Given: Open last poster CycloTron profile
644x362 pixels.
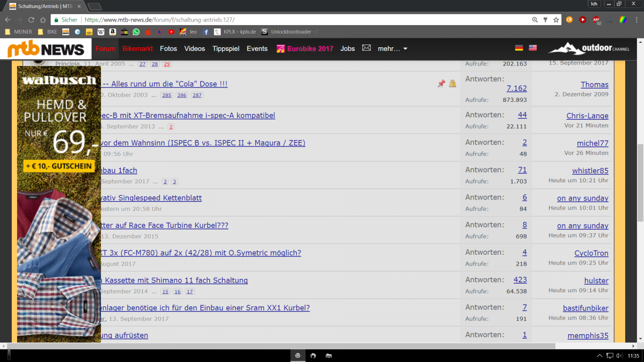Looking at the screenshot, I should click(x=591, y=253).
